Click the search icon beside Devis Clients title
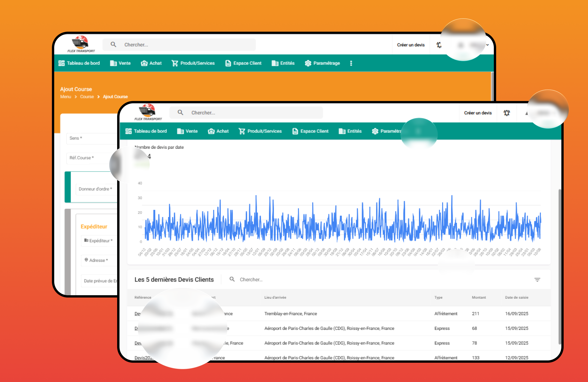588x382 pixels. [232, 279]
